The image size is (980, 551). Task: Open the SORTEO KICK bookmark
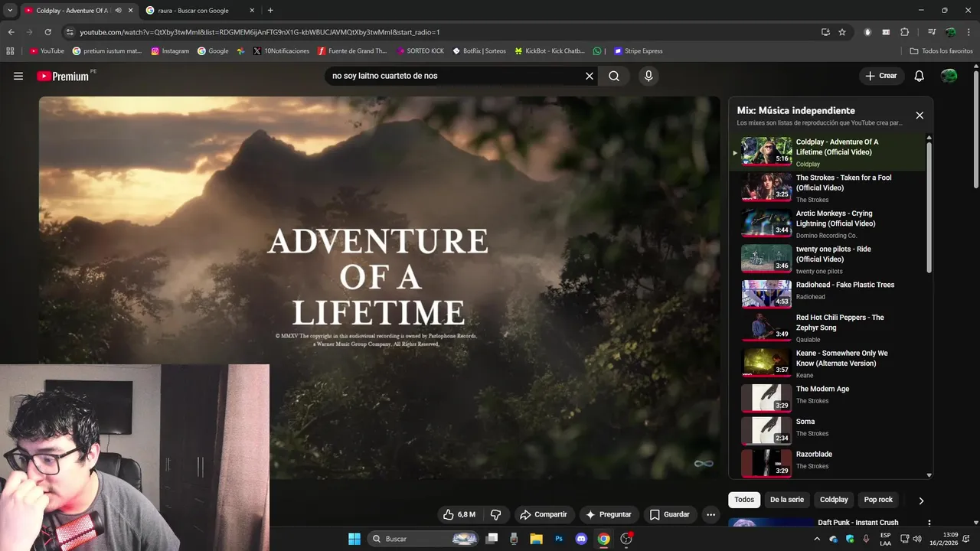420,51
